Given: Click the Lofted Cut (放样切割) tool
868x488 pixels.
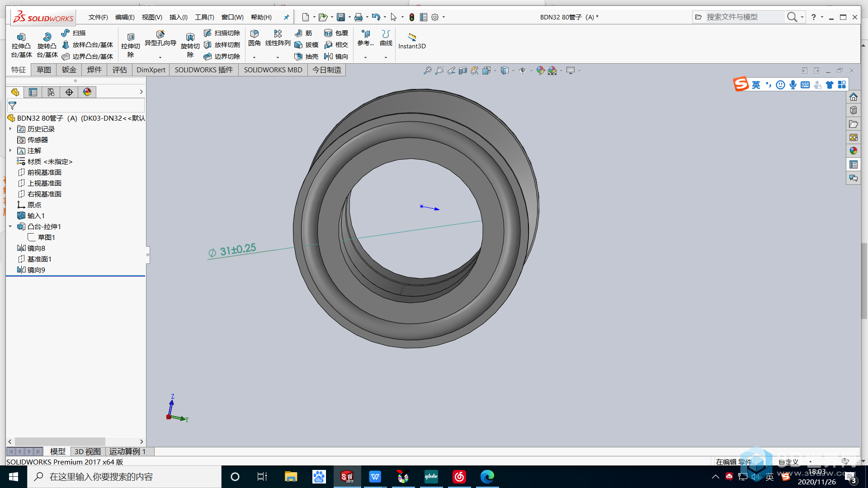Looking at the screenshot, I should pyautogui.click(x=222, y=45).
